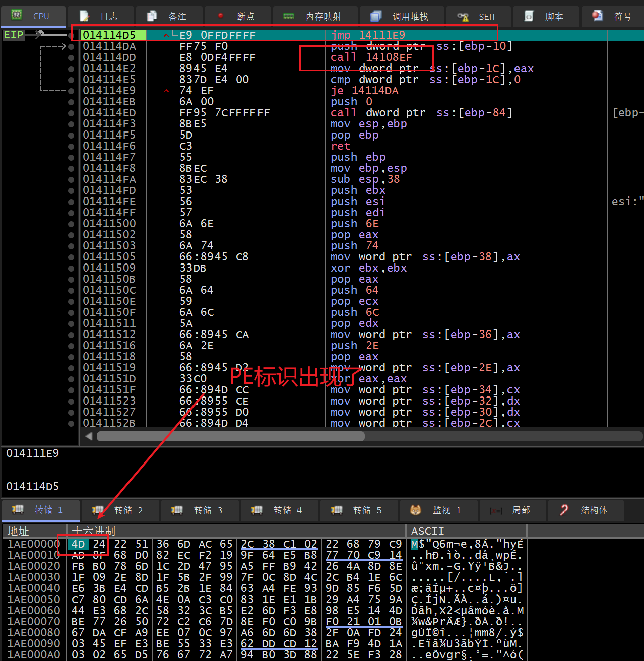Select the 'sub esp,38' instruction
This screenshot has height=661, width=644.
[365, 179]
